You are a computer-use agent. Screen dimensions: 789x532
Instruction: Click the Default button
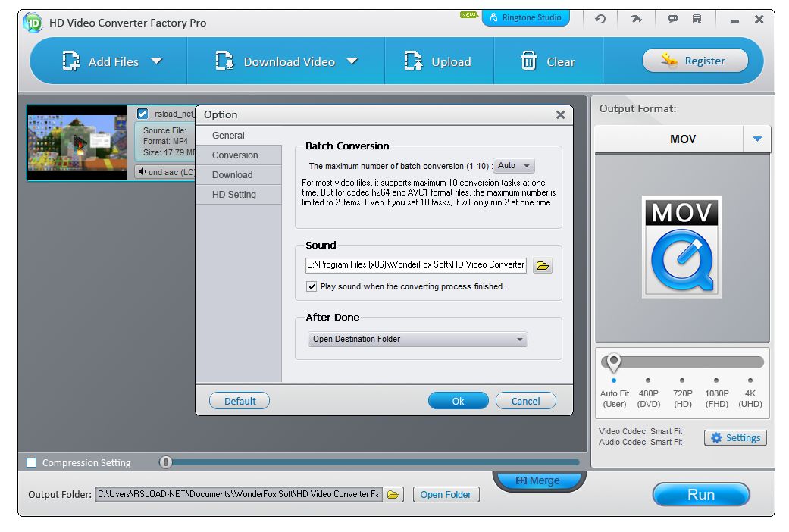point(240,401)
